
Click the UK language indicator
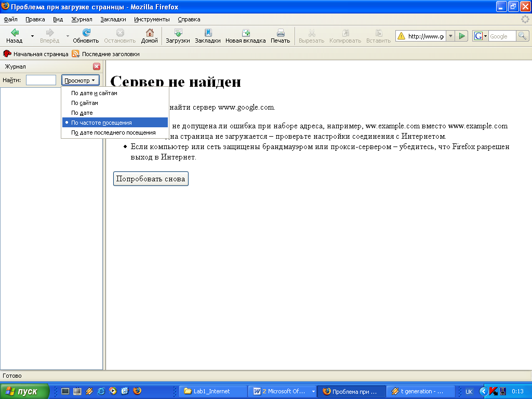(x=469, y=392)
